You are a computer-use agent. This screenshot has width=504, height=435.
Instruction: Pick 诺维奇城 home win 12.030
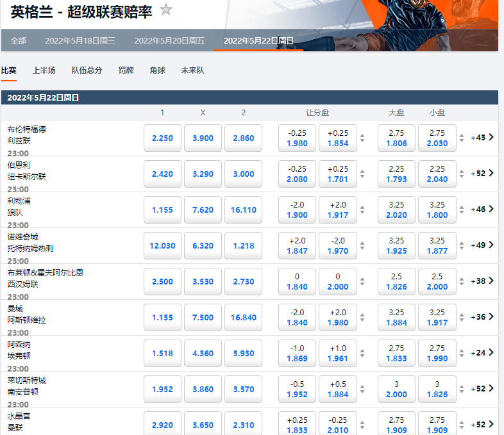click(x=162, y=246)
